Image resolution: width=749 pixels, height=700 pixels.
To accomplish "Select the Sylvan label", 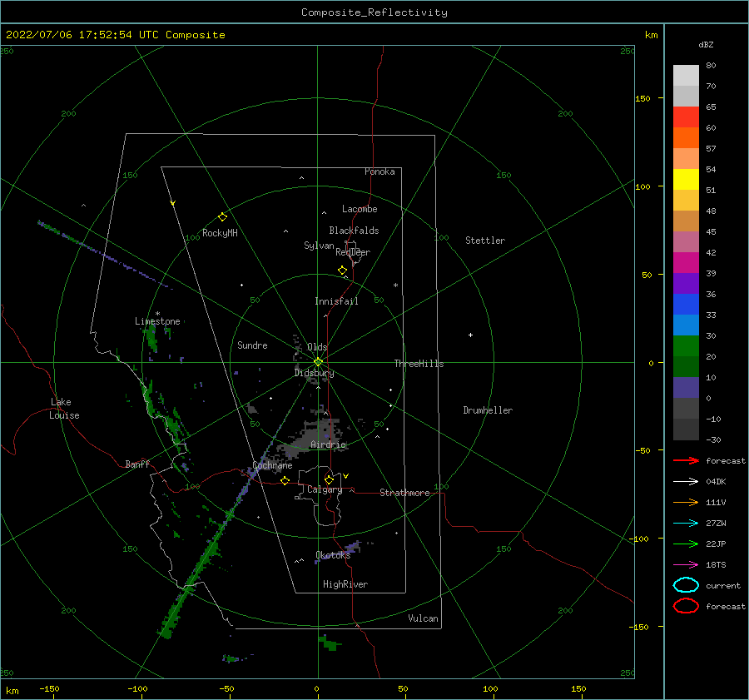I will 319,246.
